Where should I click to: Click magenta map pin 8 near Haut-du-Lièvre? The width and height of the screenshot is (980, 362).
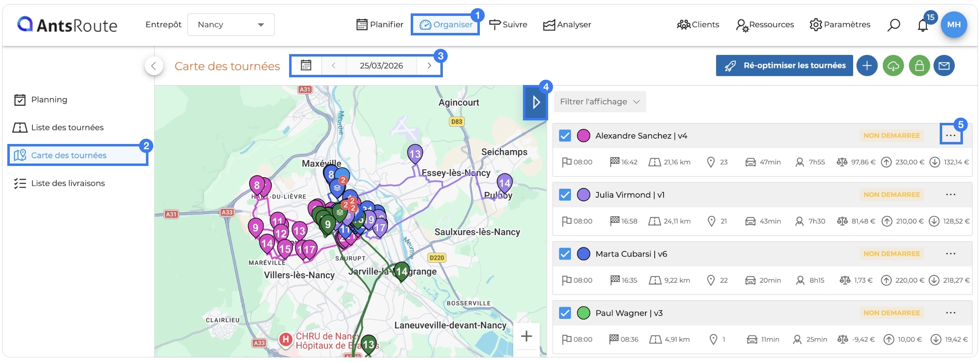(257, 186)
